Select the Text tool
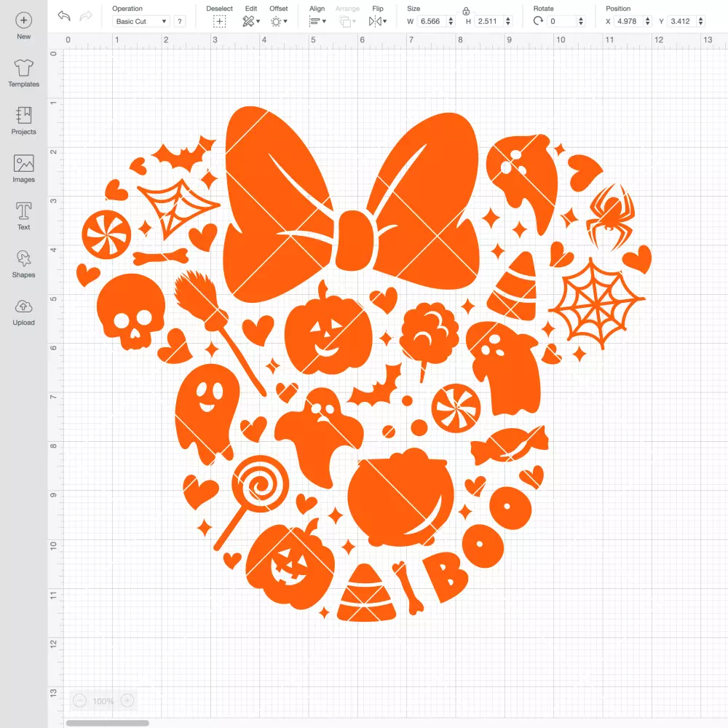The height and width of the screenshot is (728, 728). [24, 216]
